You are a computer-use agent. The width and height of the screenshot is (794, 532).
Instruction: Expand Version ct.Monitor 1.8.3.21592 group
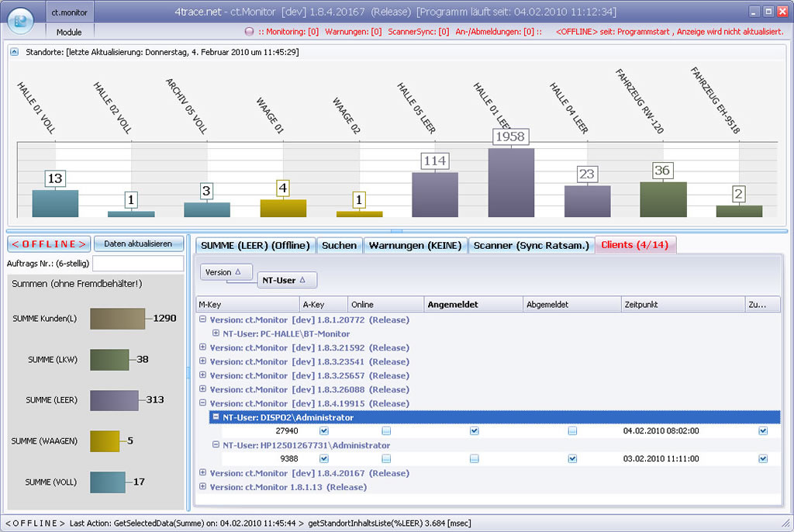(203, 347)
